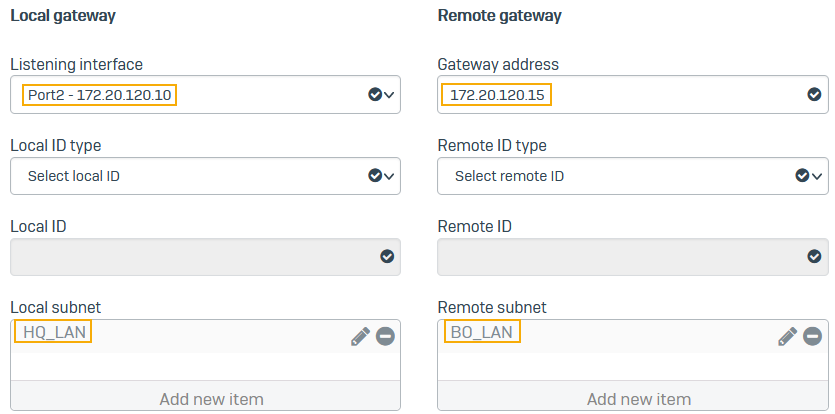The width and height of the screenshot is (835, 414).
Task: Click pencil edit icon for HQ_LAN subnet
Action: point(360,337)
